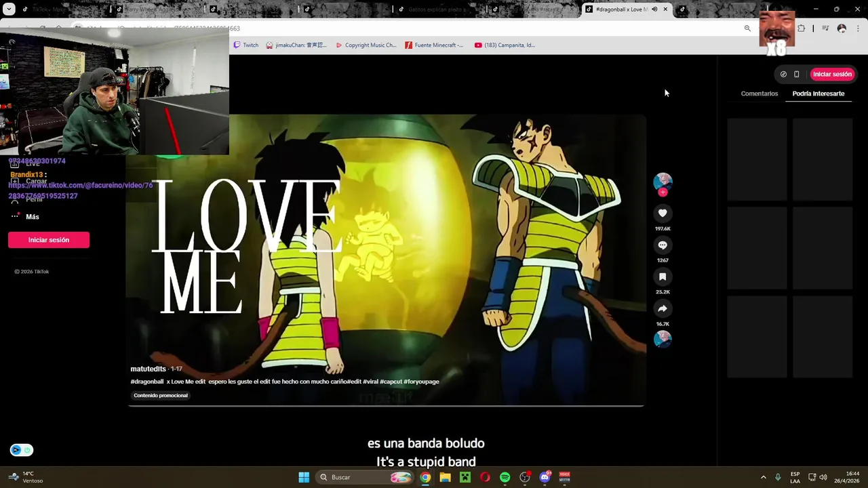Click Iniciar sesión in left sidebar
868x488 pixels.
(49, 240)
